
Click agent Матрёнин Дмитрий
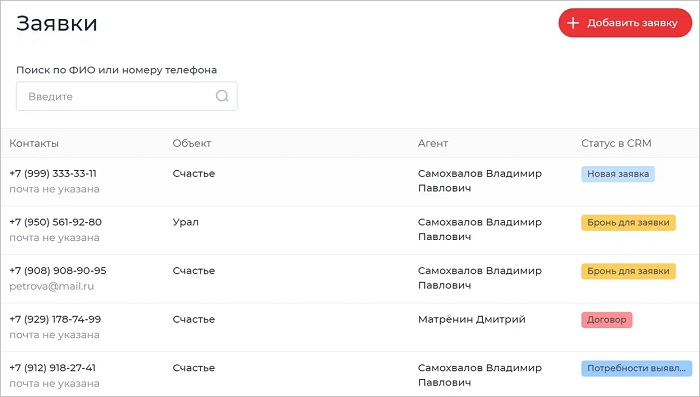(x=472, y=319)
